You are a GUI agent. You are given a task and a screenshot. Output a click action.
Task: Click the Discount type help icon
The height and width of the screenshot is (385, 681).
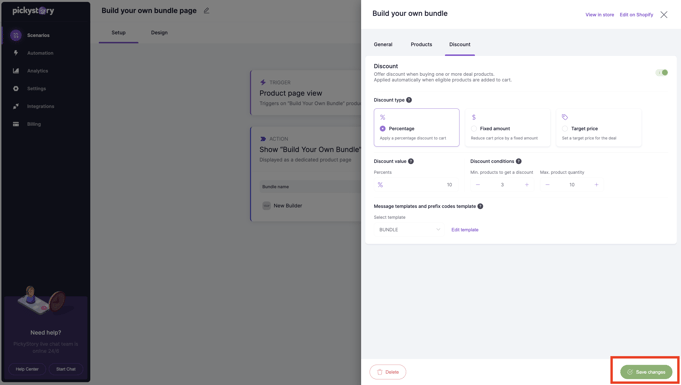pyautogui.click(x=409, y=100)
